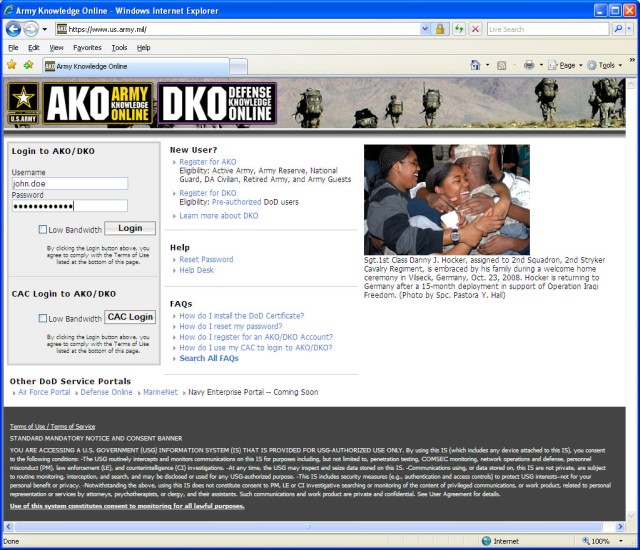
Task: Stop loading with the red X icon
Action: (x=476, y=29)
